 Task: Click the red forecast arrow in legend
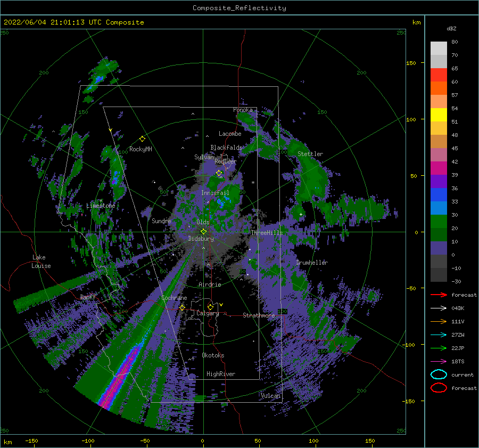click(x=439, y=295)
